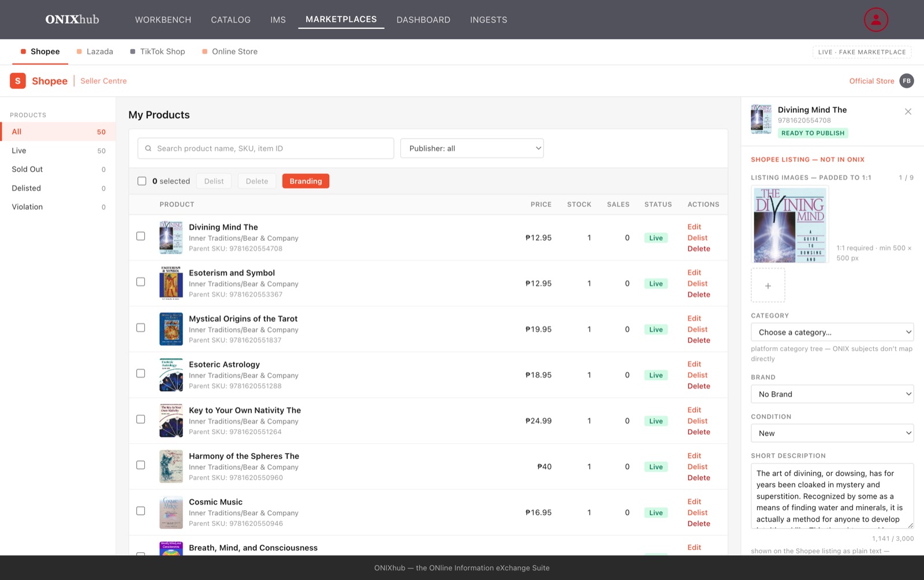924x580 pixels.
Task: Click the add listing image plus tile
Action: [x=767, y=285]
